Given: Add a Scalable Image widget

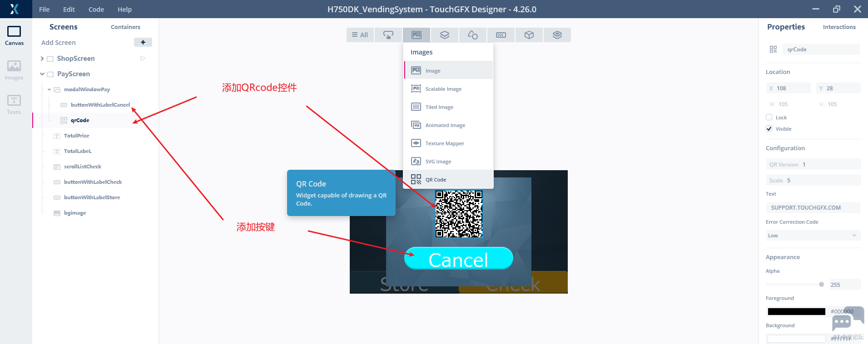Looking at the screenshot, I should coord(448,88).
